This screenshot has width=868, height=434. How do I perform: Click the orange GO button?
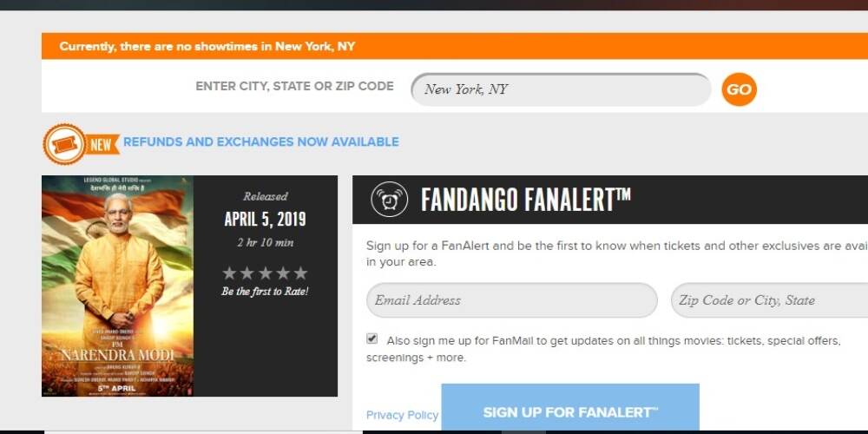click(x=739, y=89)
